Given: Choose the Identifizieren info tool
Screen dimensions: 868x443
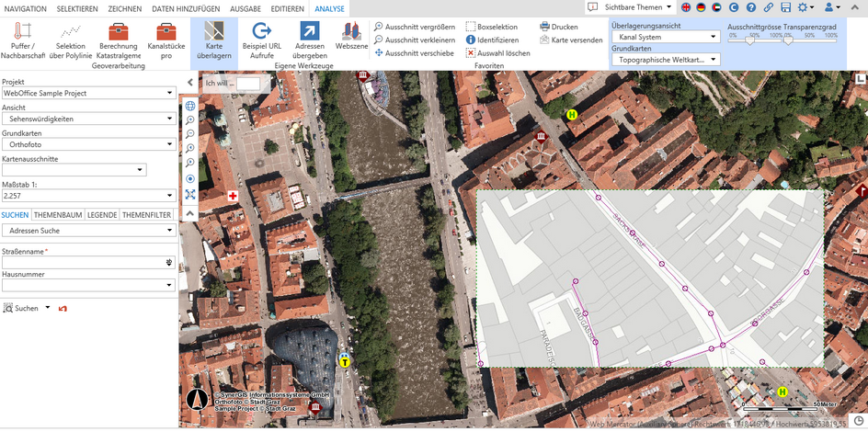Looking at the screenshot, I should pos(492,40).
